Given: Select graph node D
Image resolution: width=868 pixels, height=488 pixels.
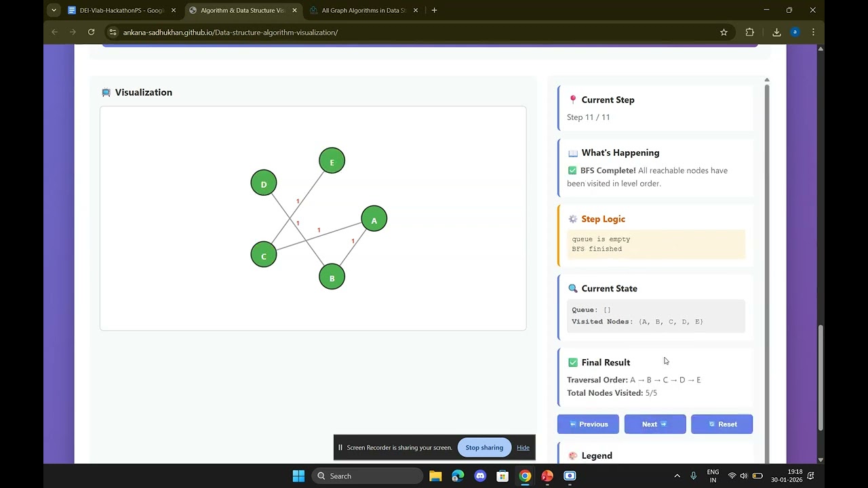Looking at the screenshot, I should click(264, 183).
